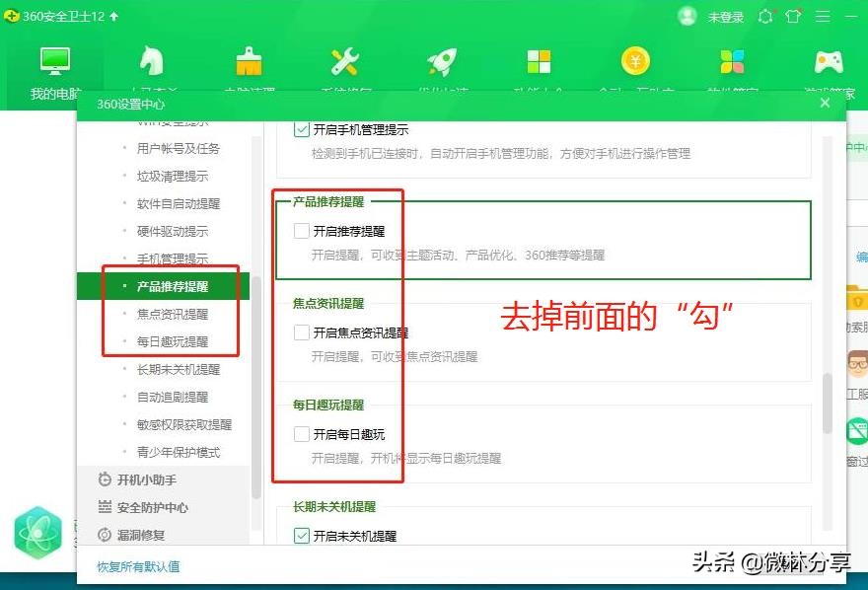This screenshot has width=868, height=590.
Task: Select 青少年保护模式 in sidebar
Action: tap(178, 452)
